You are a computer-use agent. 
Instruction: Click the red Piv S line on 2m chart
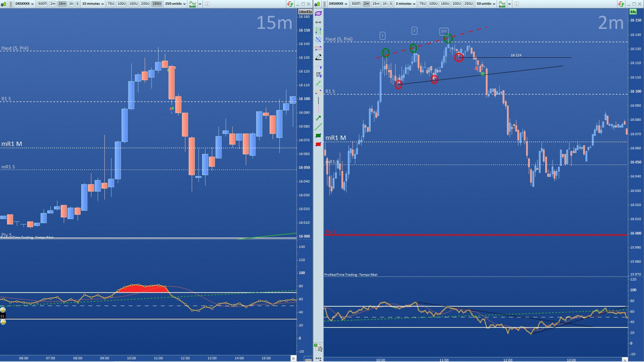coord(476,235)
